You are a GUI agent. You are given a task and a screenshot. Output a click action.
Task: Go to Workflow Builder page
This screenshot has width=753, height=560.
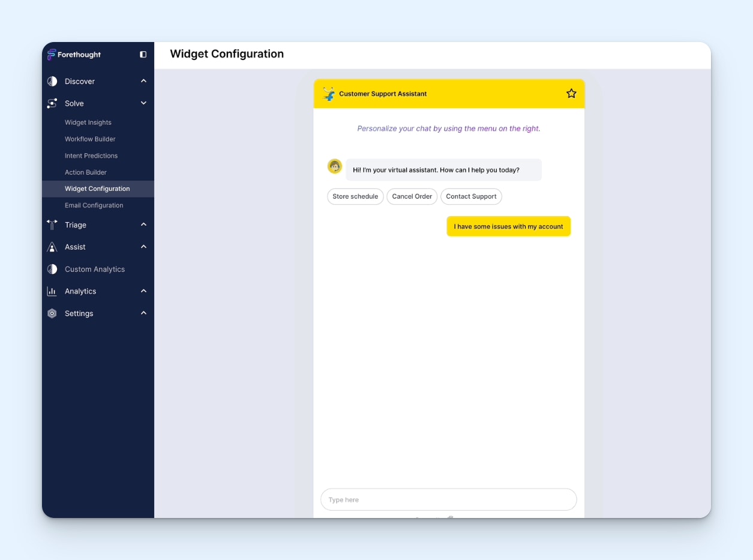[90, 139]
